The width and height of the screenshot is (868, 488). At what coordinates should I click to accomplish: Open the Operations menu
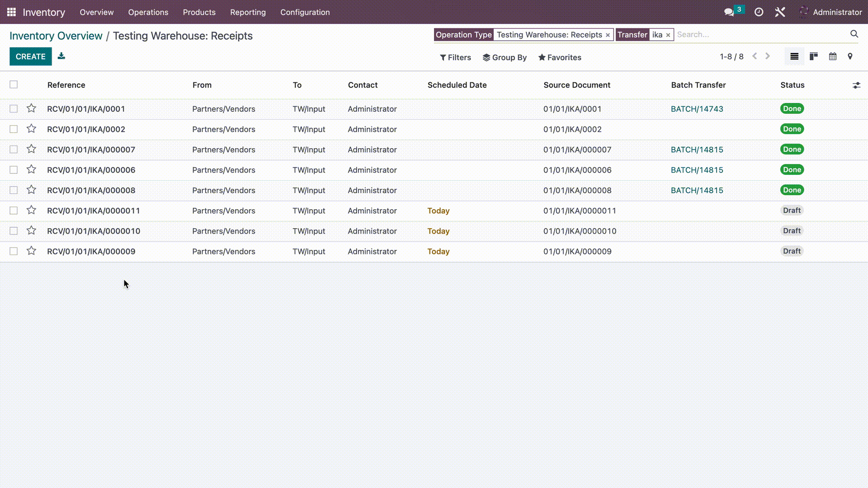pyautogui.click(x=148, y=12)
